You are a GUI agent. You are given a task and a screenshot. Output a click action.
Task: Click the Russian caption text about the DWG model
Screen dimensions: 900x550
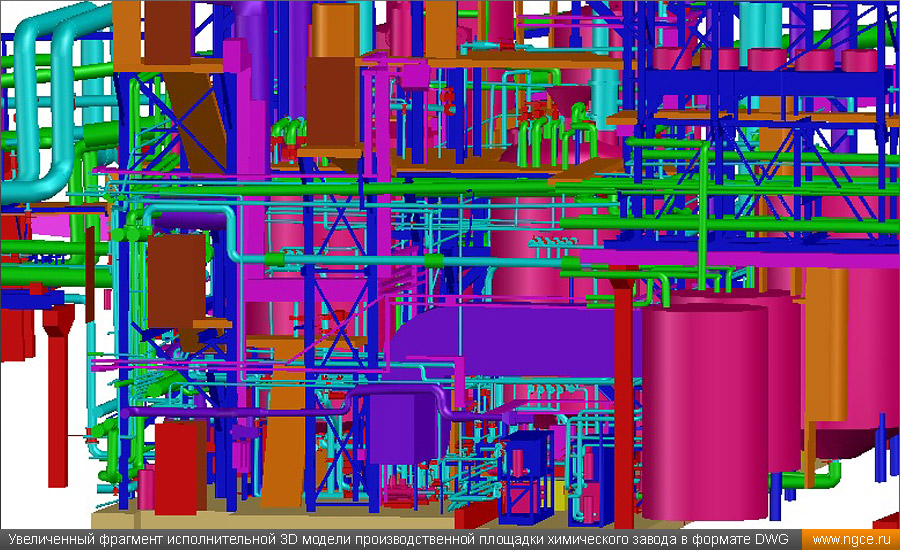point(398,540)
